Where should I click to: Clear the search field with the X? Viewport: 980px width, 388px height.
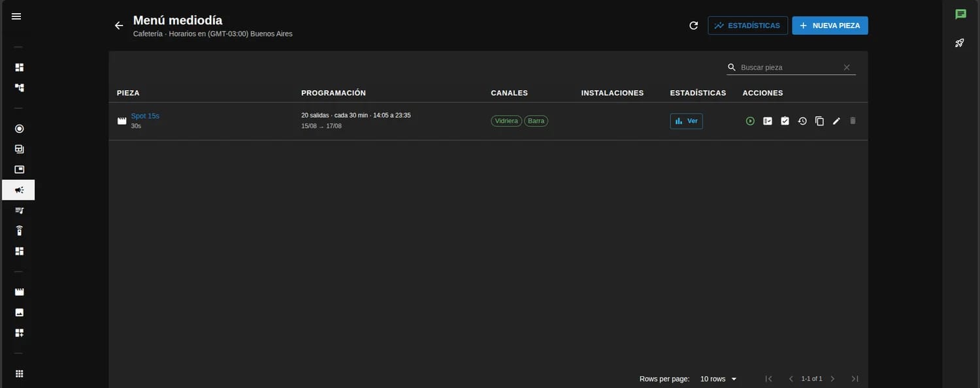click(x=847, y=67)
